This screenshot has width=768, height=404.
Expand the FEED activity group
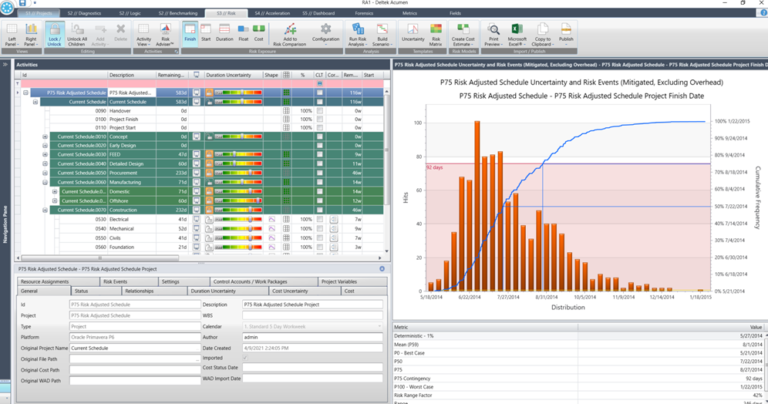coord(45,154)
